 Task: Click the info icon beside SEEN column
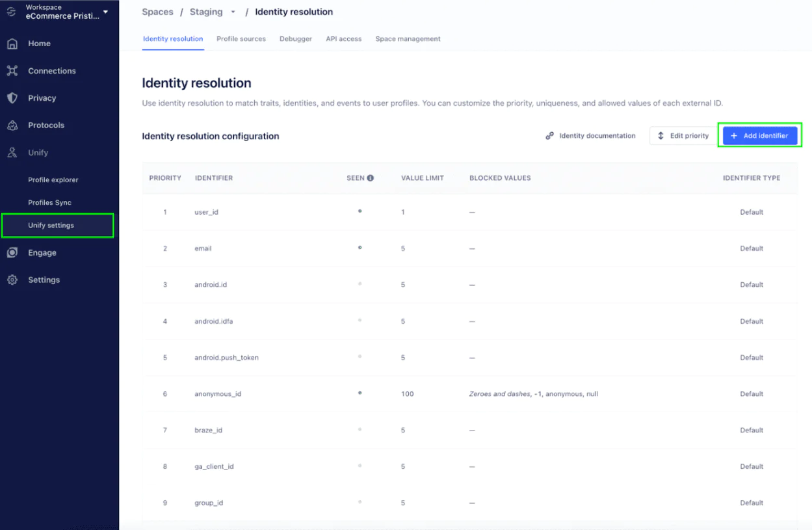pyautogui.click(x=371, y=178)
